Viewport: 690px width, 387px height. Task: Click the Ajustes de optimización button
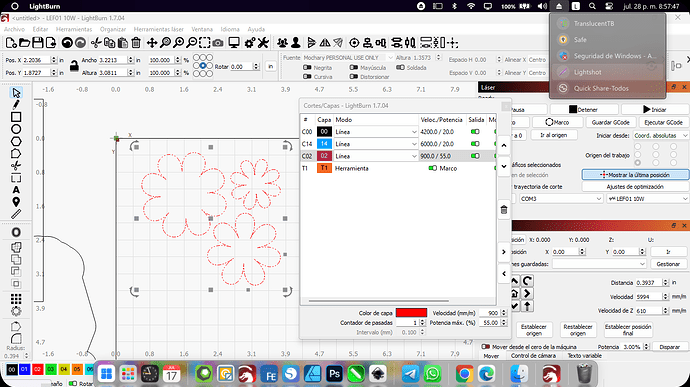click(635, 187)
